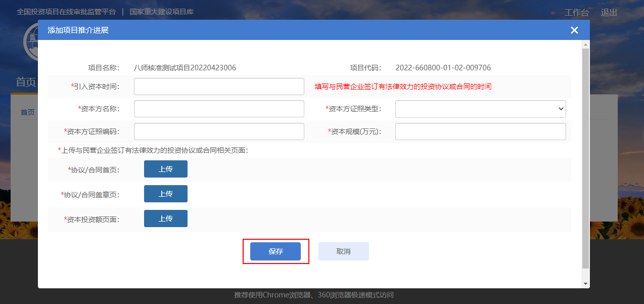Image resolution: width=644 pixels, height=304 pixels.
Task: Click the 引入资本时间 date field
Action: pyautogui.click(x=219, y=86)
